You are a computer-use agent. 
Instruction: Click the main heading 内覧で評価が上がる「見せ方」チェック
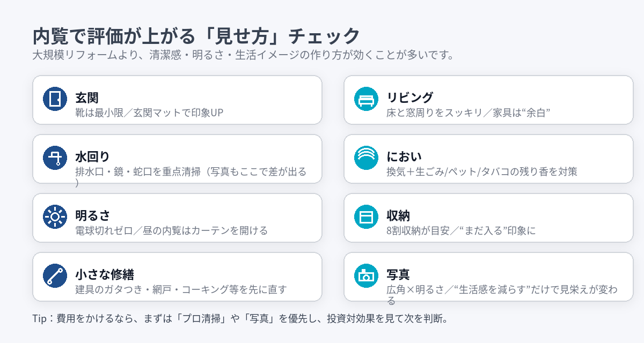196,36
